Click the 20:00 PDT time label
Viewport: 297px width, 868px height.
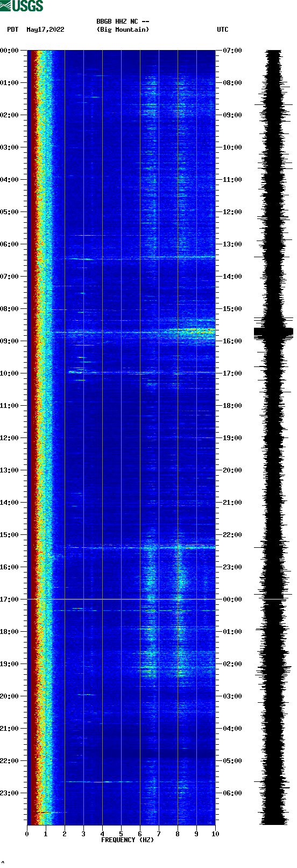coord(10,696)
